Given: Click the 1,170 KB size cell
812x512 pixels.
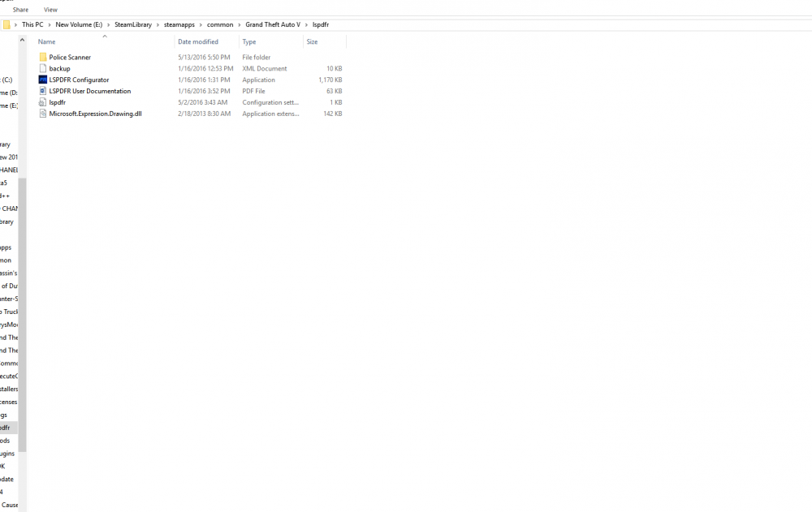Looking at the screenshot, I should point(330,80).
